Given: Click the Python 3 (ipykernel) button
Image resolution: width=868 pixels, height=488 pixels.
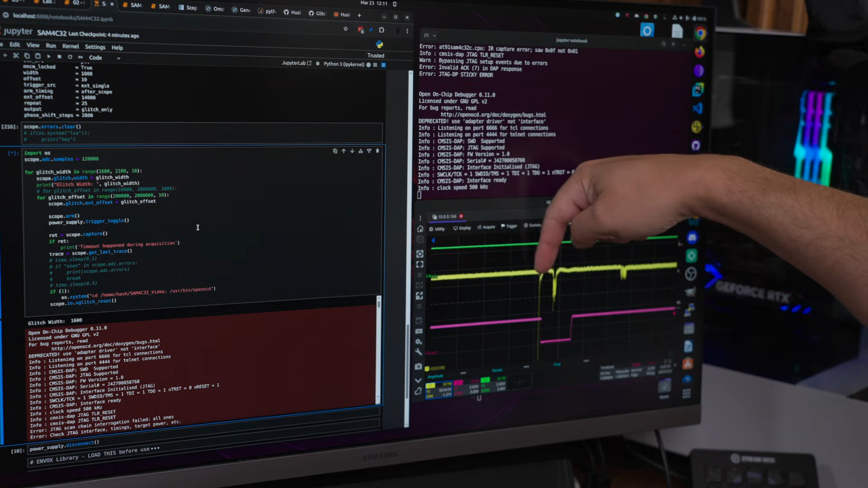Looking at the screenshot, I should click(344, 64).
